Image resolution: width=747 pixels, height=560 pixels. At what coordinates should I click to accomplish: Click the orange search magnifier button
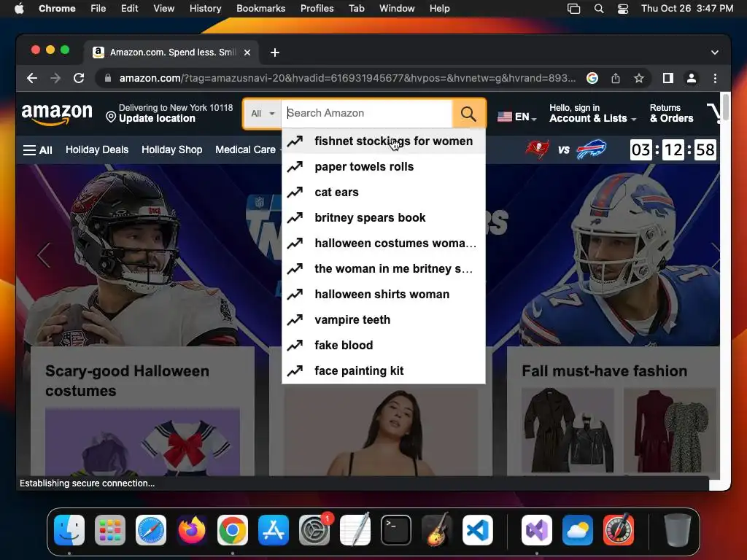469,113
